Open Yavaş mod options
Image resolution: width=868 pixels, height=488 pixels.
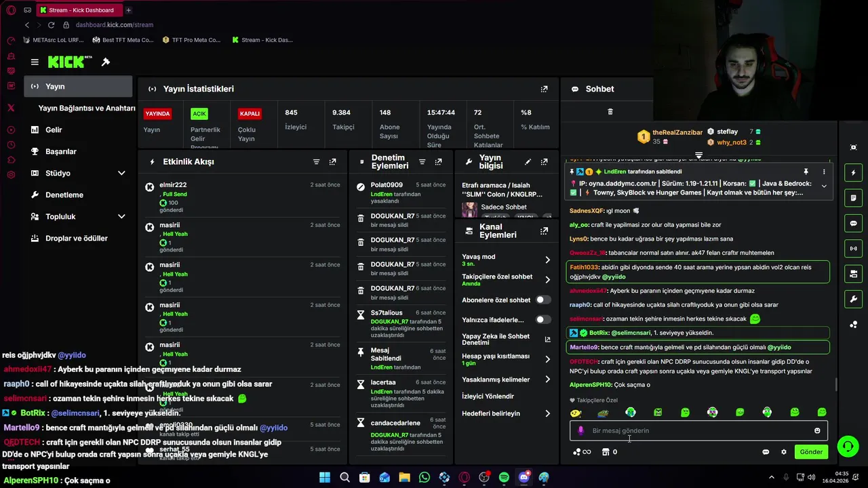tap(506, 260)
